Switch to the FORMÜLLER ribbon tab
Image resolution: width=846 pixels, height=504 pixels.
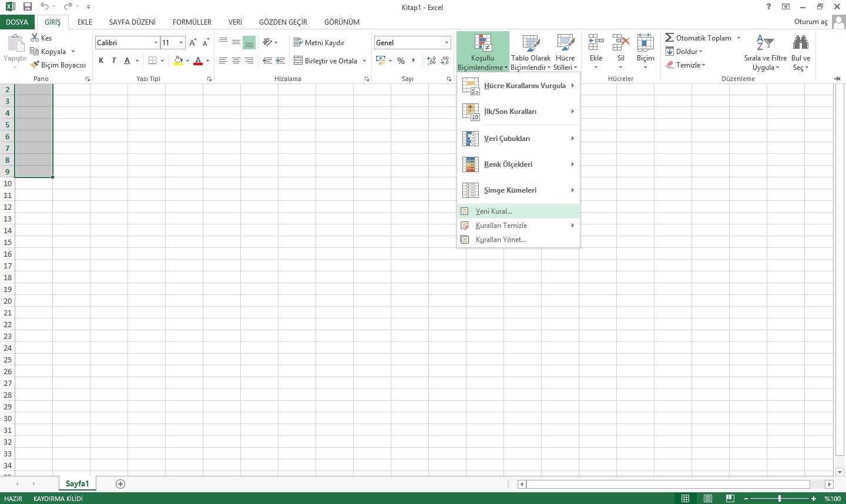(x=192, y=22)
